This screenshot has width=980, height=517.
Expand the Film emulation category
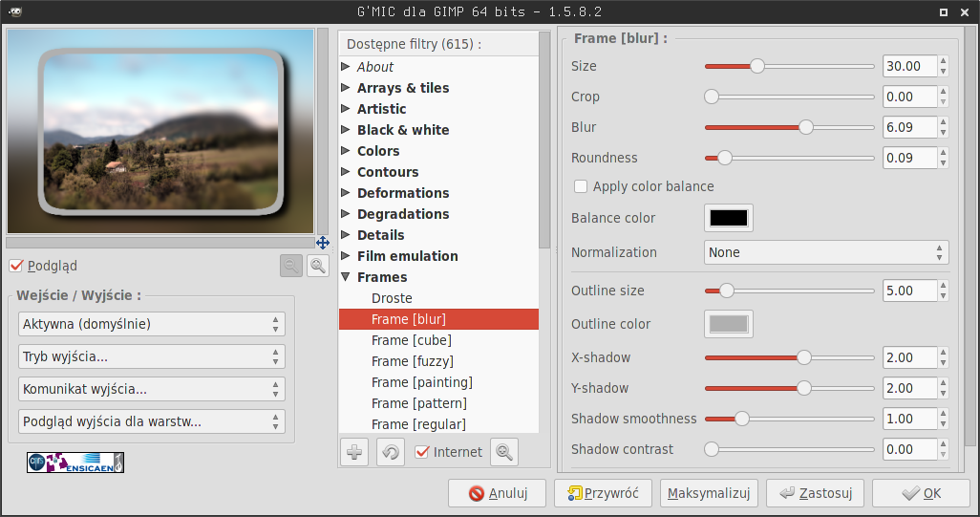345,256
